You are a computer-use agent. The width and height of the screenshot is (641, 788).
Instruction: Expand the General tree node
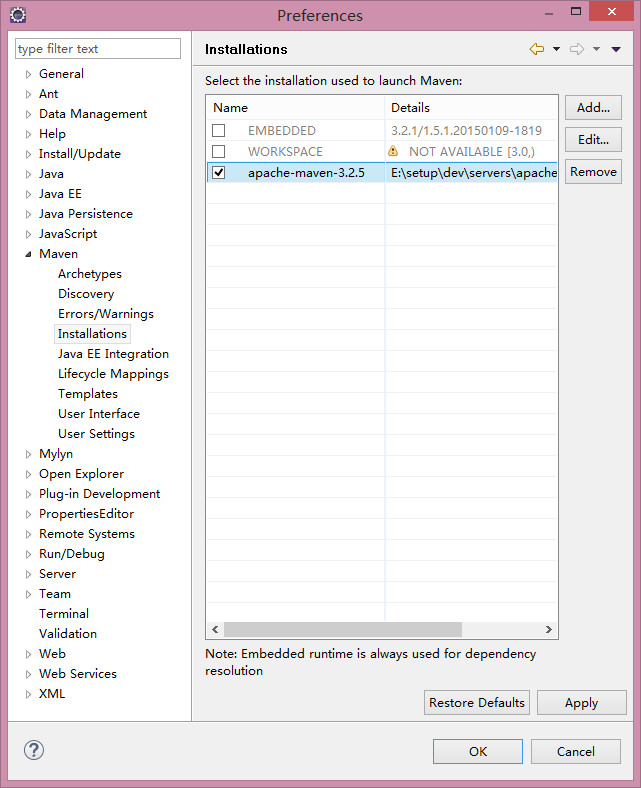(28, 74)
